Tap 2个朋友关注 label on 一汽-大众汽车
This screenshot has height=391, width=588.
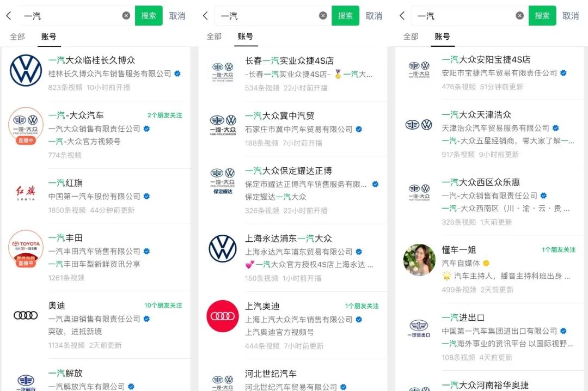(164, 115)
